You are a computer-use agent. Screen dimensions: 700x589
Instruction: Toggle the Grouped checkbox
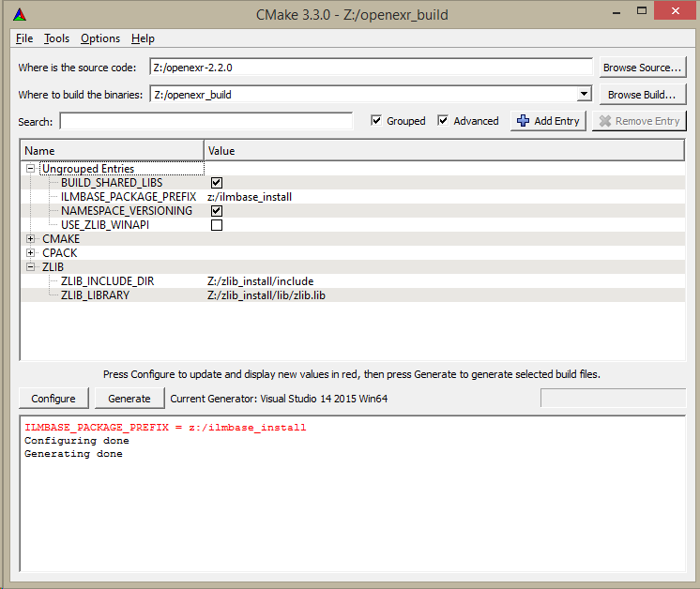point(376,121)
